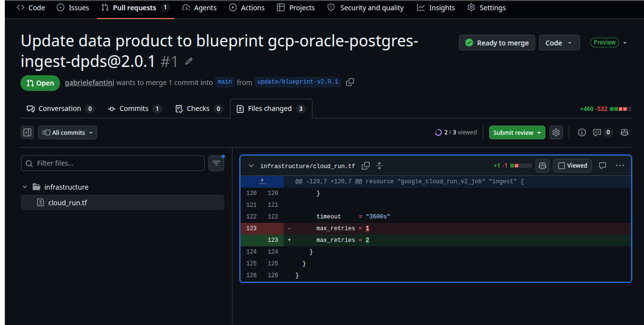
Task: Open the Pull requests tab
Action: [135, 8]
